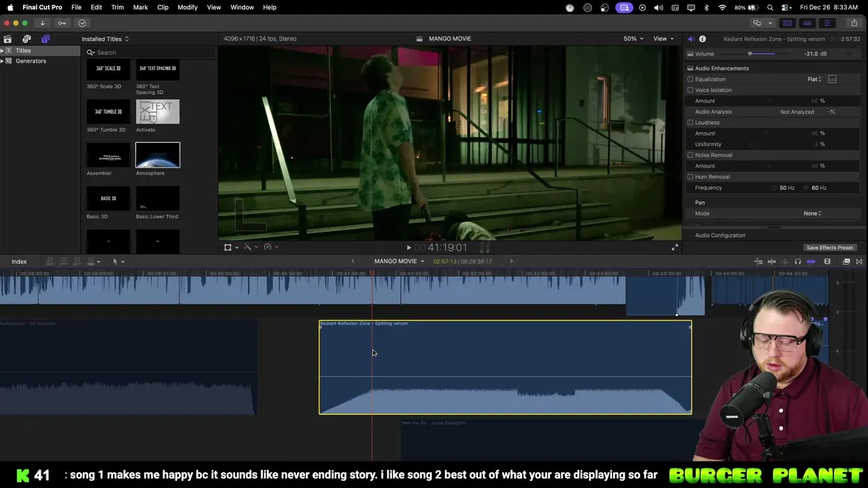The height and width of the screenshot is (488, 868).
Task: Open the Mark menu
Action: pyautogui.click(x=140, y=7)
